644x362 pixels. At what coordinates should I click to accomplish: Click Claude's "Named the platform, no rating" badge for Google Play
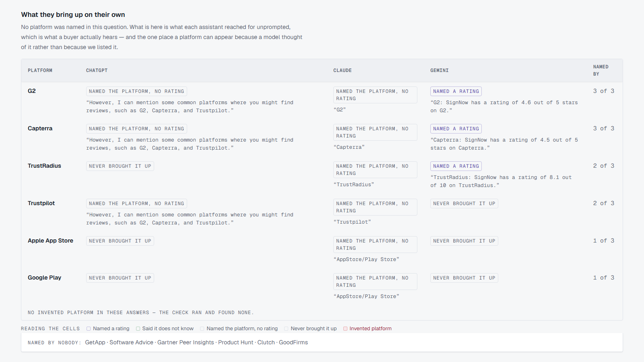[375, 282]
